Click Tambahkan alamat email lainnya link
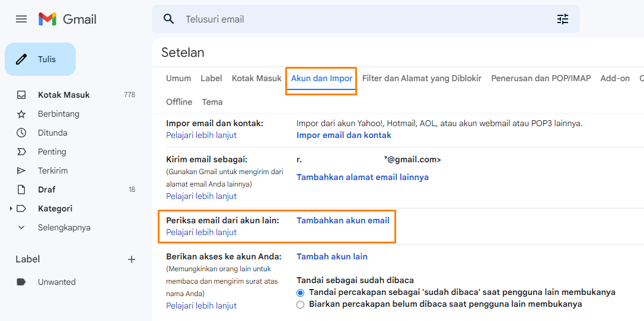 point(363,177)
